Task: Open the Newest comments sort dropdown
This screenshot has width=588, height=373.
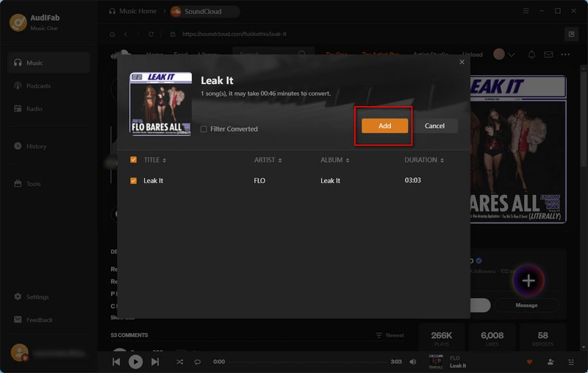Action: [390, 335]
